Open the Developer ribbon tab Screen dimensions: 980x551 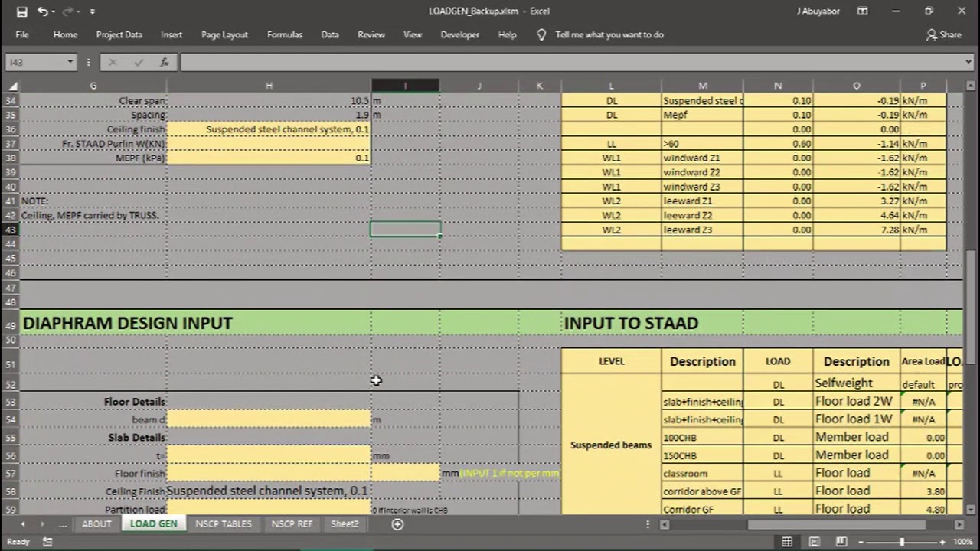point(459,34)
